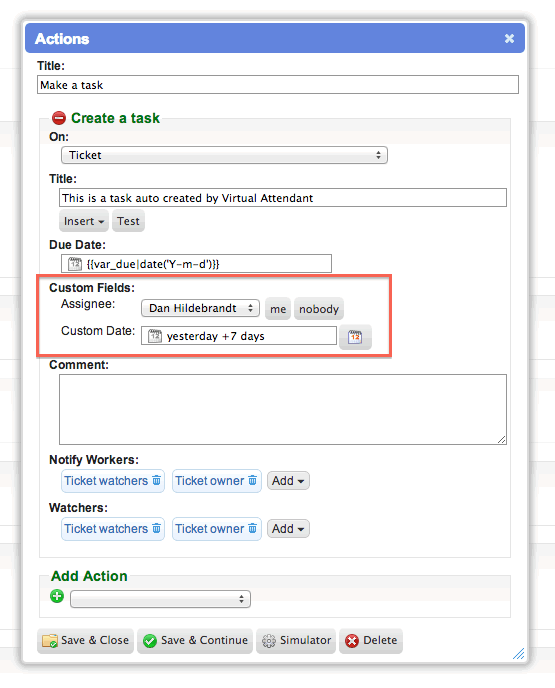555x688 pixels.
Task: Open the Simulator
Action: click(296, 641)
